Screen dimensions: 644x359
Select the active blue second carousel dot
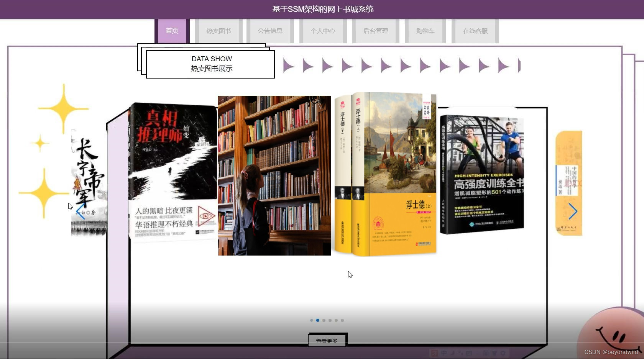tap(317, 320)
